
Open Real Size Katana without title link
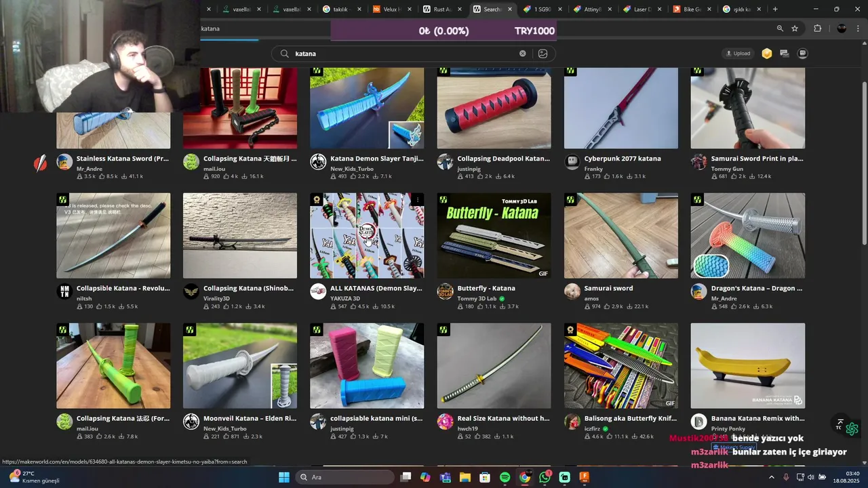coord(503,418)
